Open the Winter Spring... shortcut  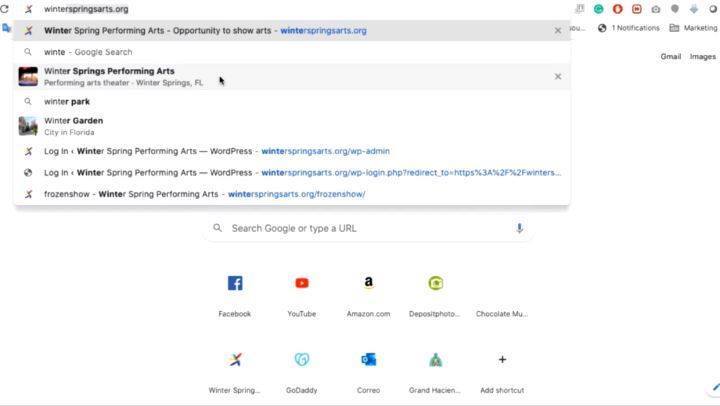235,372
